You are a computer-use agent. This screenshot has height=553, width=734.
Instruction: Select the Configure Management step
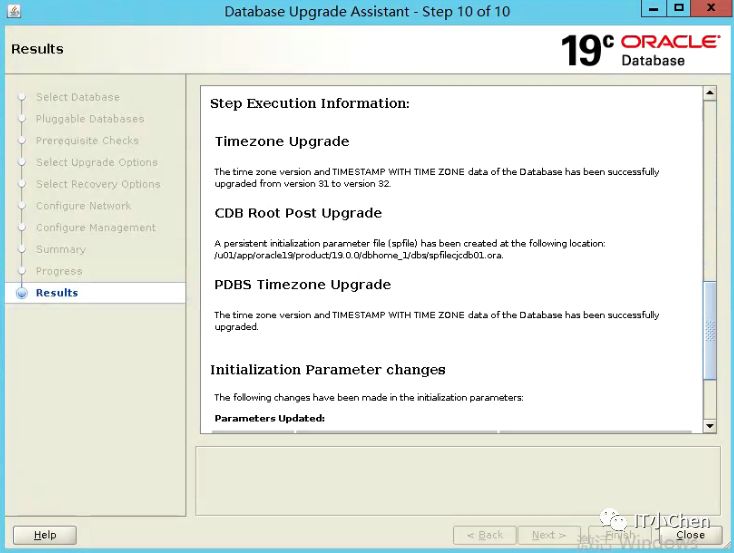pyautogui.click(x=95, y=228)
